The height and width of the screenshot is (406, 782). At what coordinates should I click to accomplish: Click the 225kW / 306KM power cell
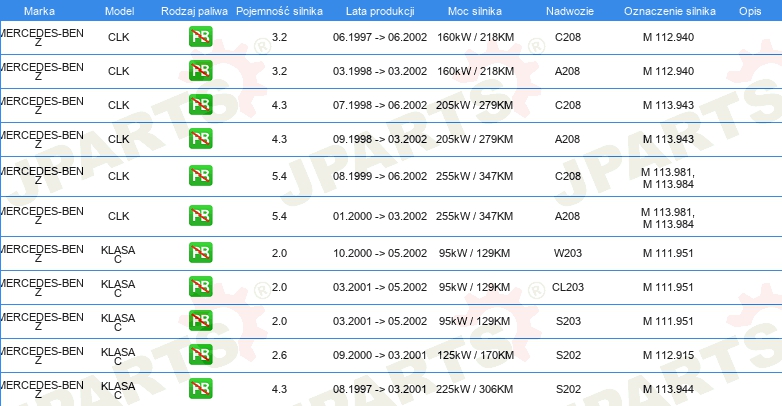(x=474, y=389)
